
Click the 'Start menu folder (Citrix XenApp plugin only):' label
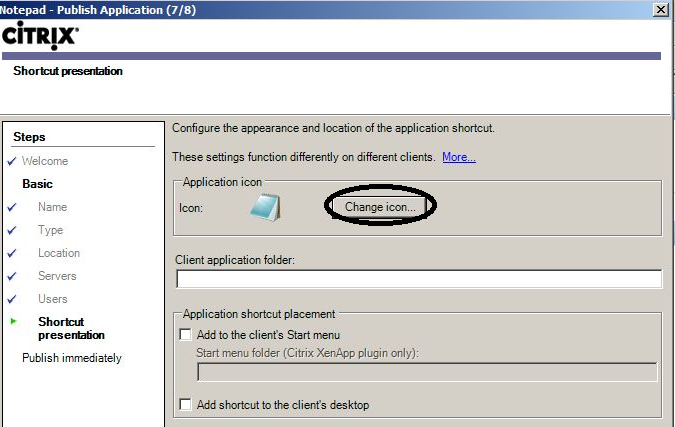(307, 353)
